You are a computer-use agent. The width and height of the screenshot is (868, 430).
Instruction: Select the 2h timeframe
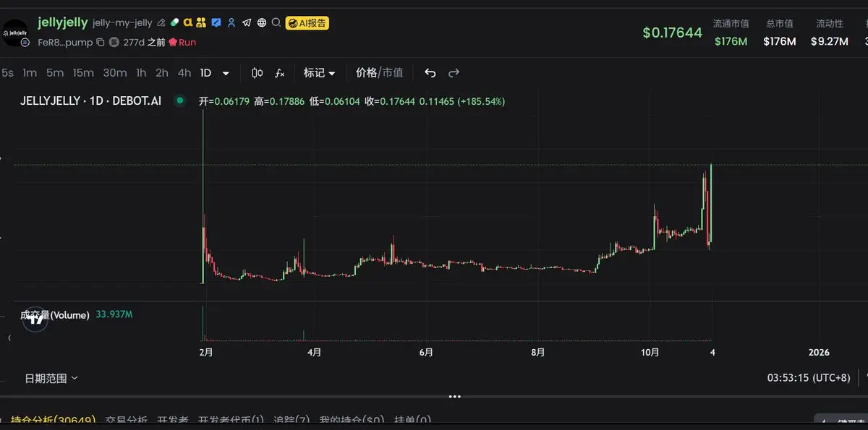click(162, 73)
